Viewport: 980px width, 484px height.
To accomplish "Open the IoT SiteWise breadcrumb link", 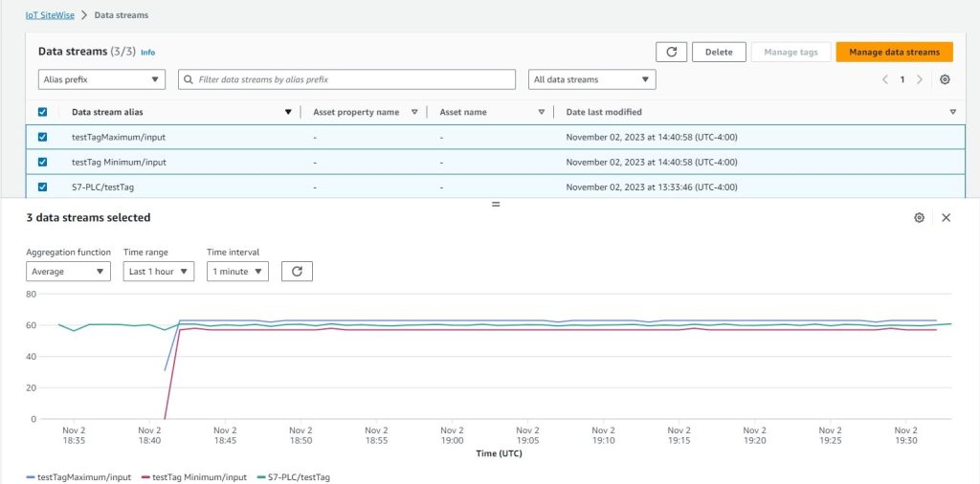I will [50, 15].
